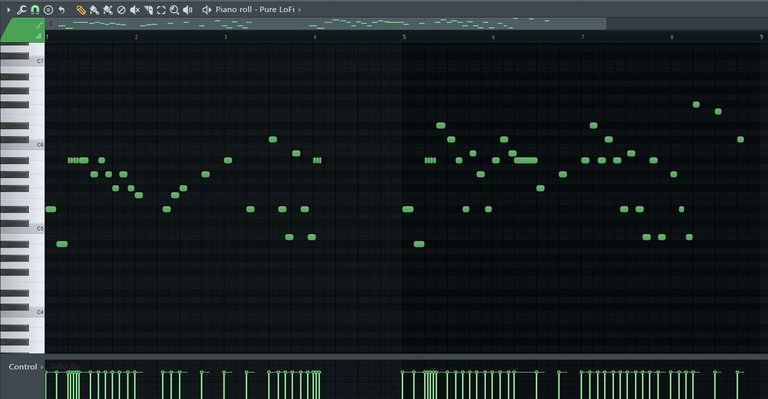Select the Paint brush tool
Screen dimensions: 768x399
(94, 9)
